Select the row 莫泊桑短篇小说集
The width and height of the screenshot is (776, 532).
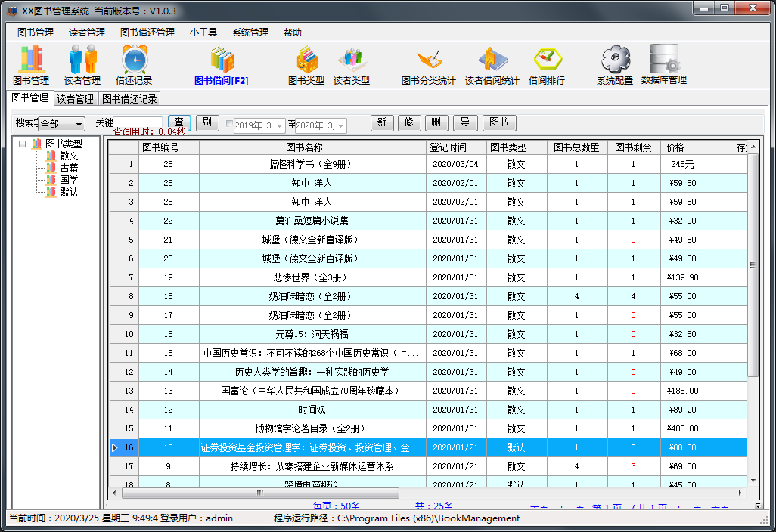tap(428, 221)
